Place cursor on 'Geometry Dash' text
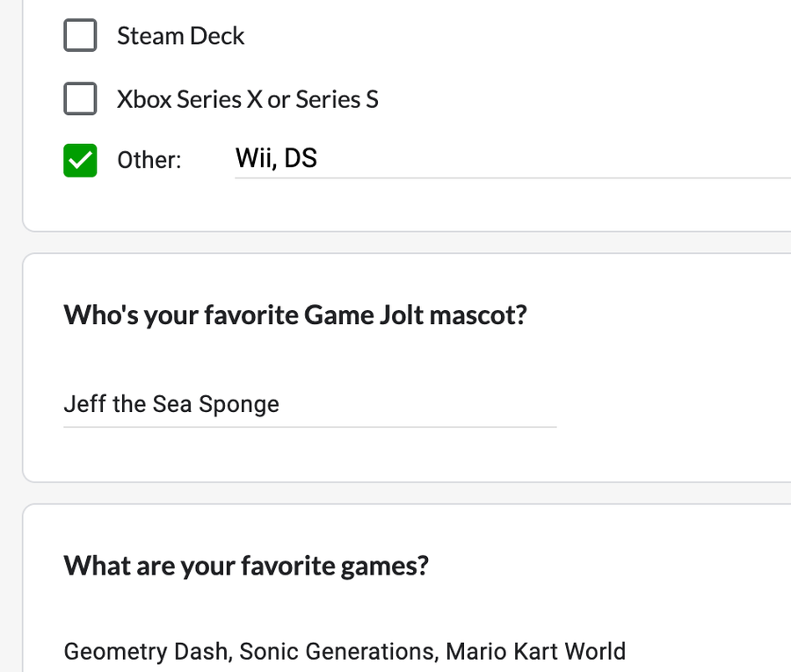 tap(145, 651)
